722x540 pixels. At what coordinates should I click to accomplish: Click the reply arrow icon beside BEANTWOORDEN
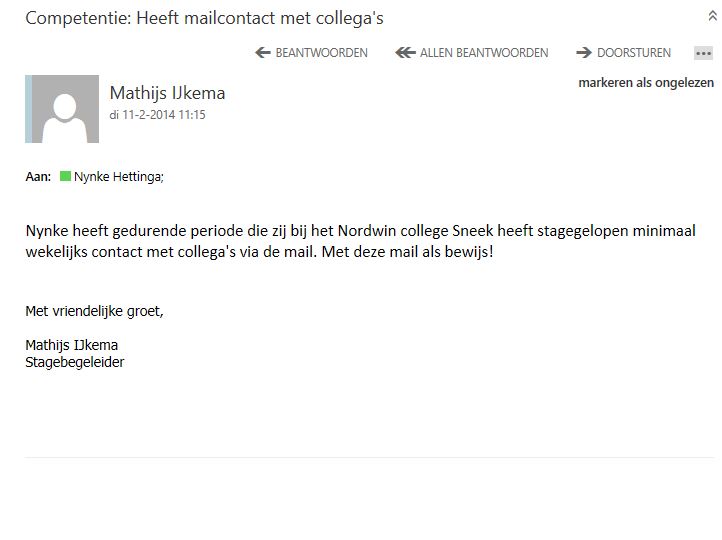coord(262,53)
